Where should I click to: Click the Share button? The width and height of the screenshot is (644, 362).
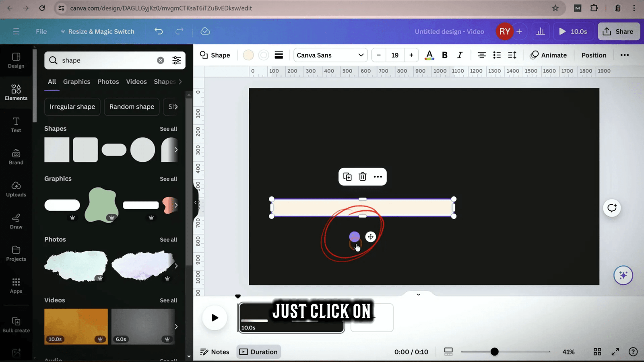coord(619,31)
